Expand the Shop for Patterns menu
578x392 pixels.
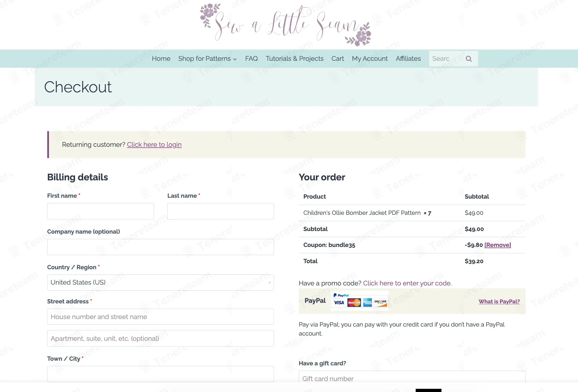coord(207,58)
